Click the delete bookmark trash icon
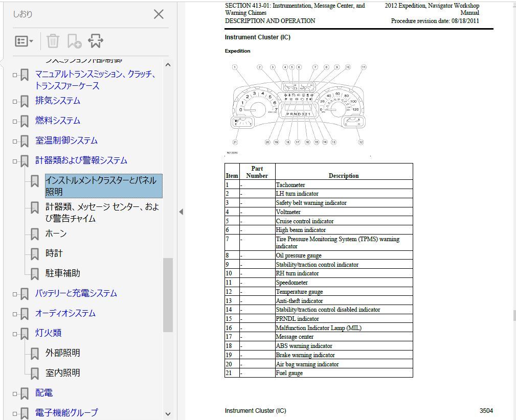The width and height of the screenshot is (516, 420). click(x=53, y=41)
